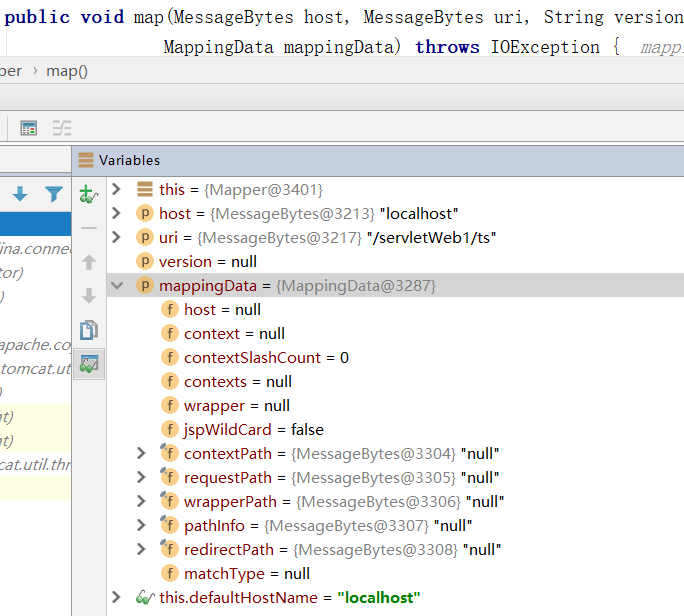Viewport: 684px width, 616px height.
Task: Click the Duplicate Watch copy icon
Action: point(89,330)
